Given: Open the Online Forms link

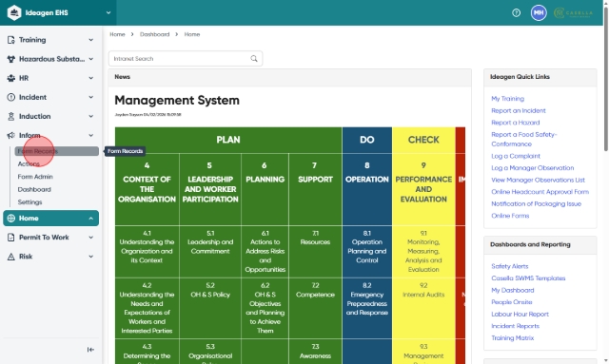Looking at the screenshot, I should tap(510, 216).
